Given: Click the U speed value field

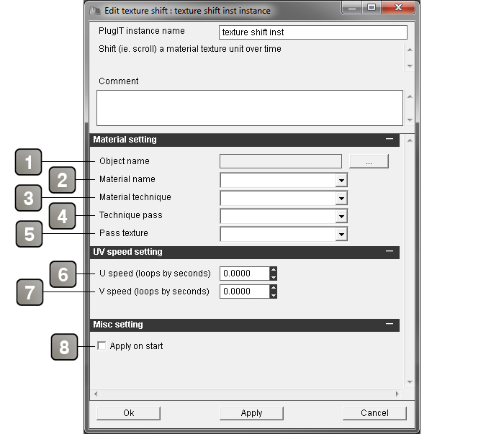Looking at the screenshot, I should [245, 273].
